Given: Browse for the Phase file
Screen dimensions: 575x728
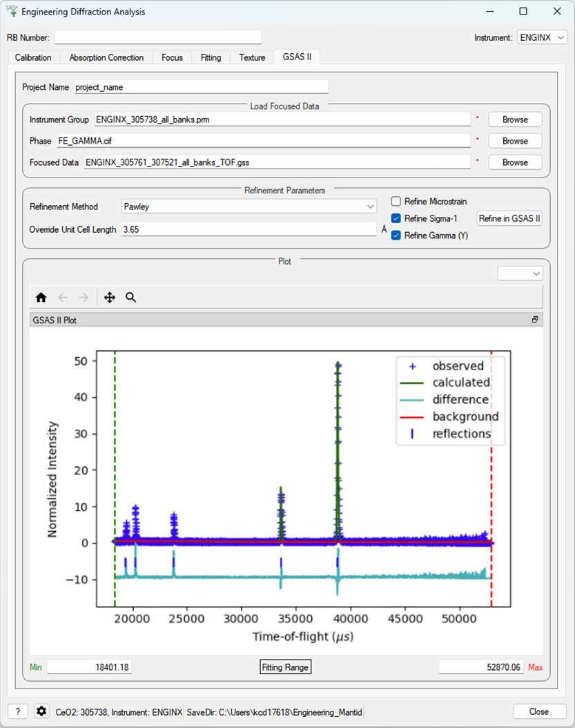Looking at the screenshot, I should (x=515, y=141).
